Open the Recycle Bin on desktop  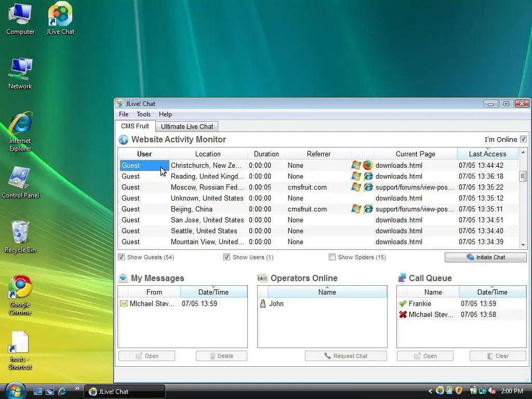pyautogui.click(x=20, y=232)
